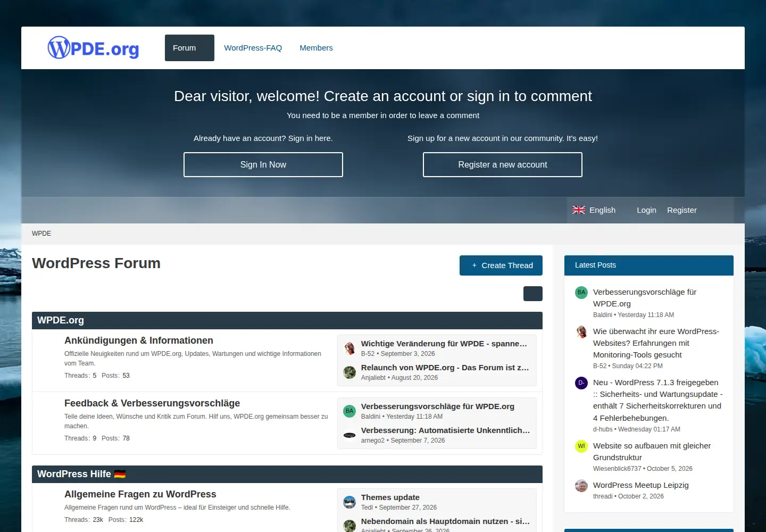
Task: Open Neu - WordPress 7.1.3 freigegeben post
Action: pos(658,400)
